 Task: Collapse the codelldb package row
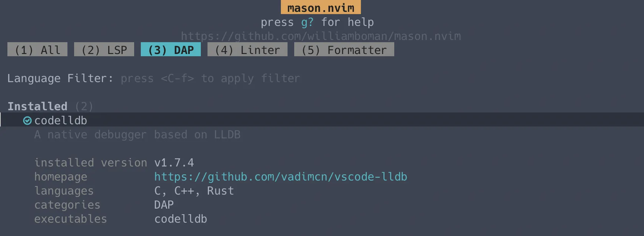[x=61, y=121]
